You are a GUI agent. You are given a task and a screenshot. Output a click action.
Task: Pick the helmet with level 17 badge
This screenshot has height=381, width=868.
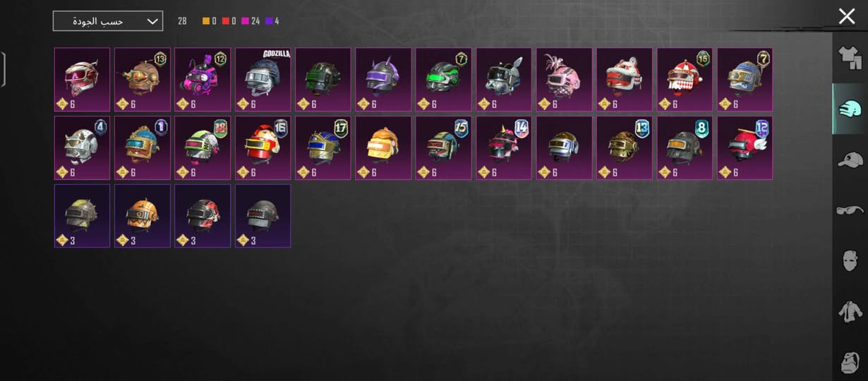(x=323, y=148)
